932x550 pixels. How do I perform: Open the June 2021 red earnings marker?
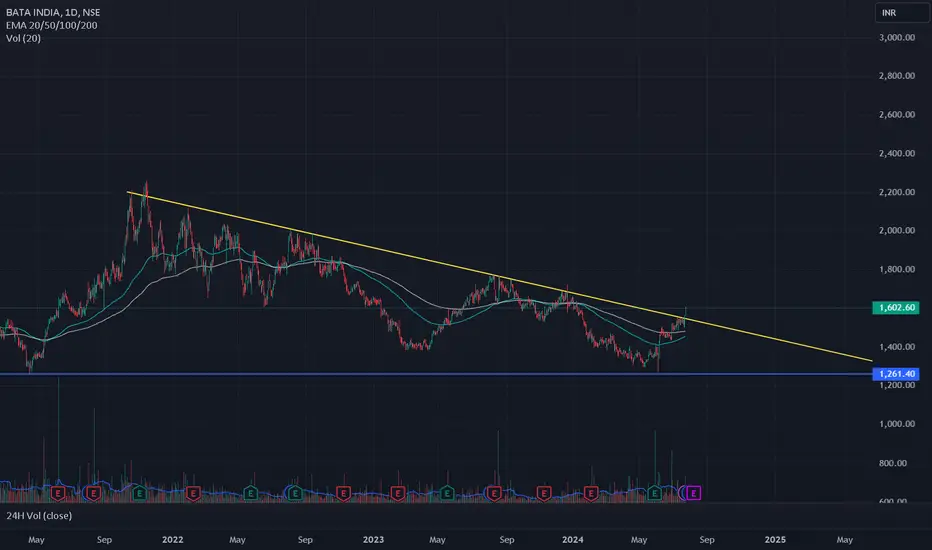pos(58,493)
